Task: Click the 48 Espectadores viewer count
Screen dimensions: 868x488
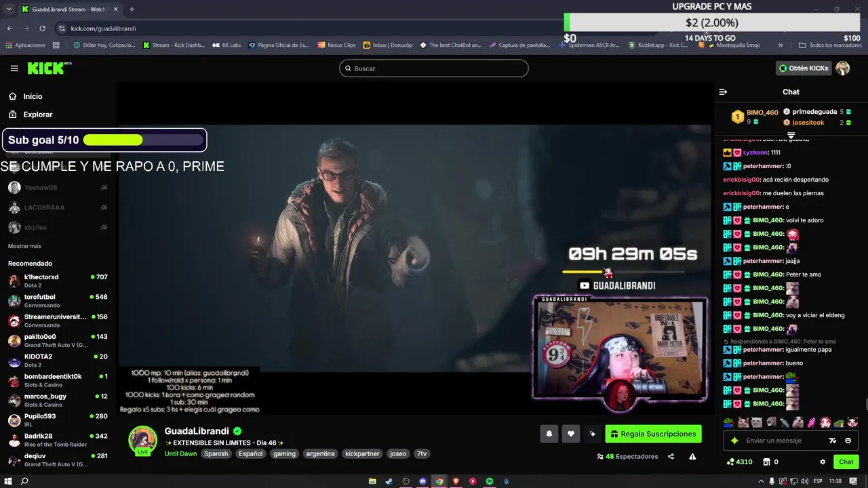Action: (627, 456)
